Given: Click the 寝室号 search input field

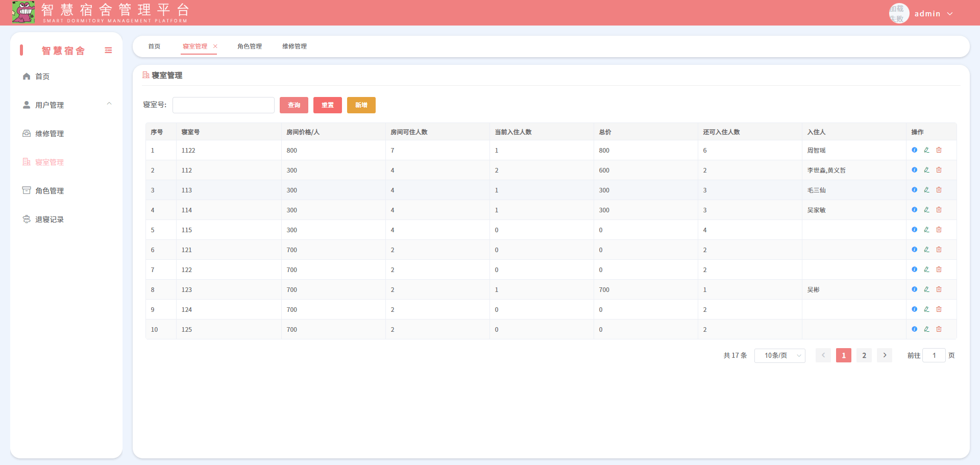Looking at the screenshot, I should click(x=224, y=105).
